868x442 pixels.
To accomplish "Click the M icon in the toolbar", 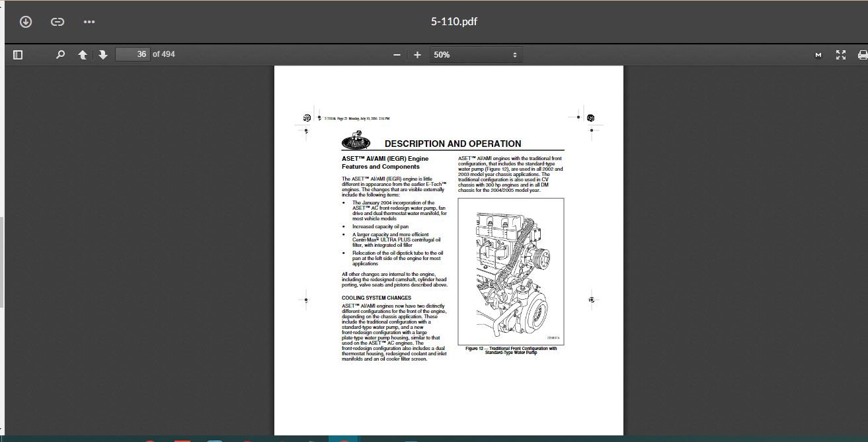I will point(818,55).
